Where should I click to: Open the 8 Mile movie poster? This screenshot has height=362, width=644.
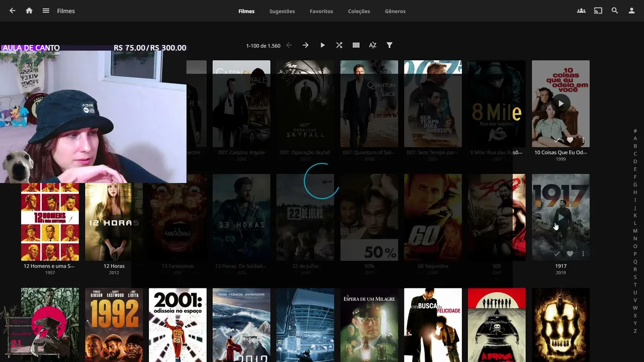click(x=497, y=104)
